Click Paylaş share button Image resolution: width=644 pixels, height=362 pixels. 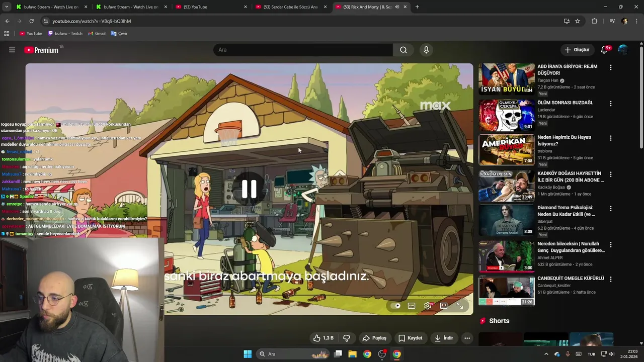[374, 338]
